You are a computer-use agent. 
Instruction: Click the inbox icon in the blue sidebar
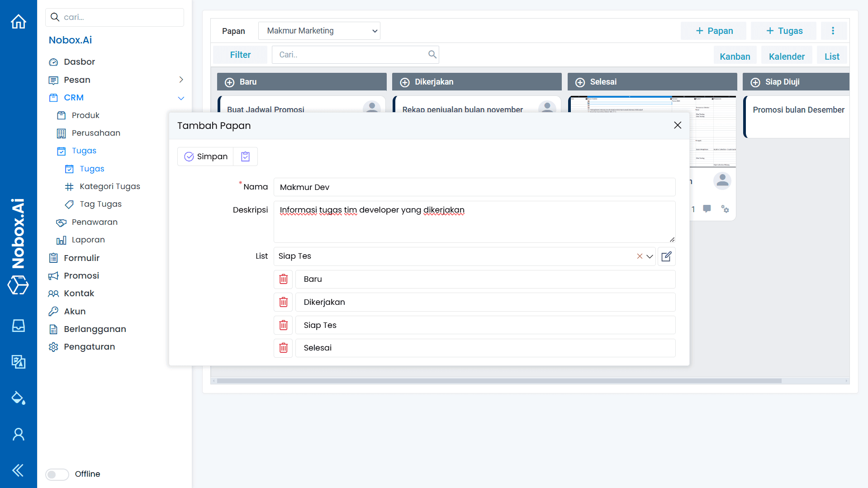point(18,326)
